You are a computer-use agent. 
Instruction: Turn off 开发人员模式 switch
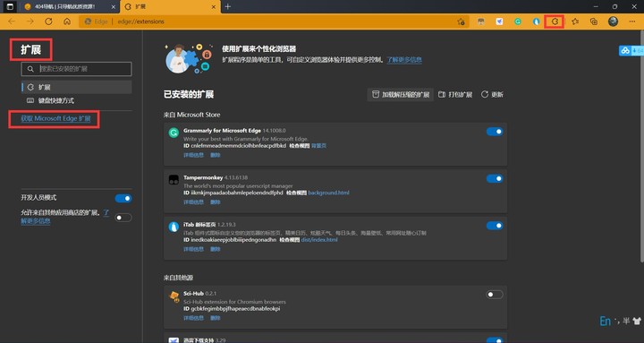pyautogui.click(x=123, y=198)
